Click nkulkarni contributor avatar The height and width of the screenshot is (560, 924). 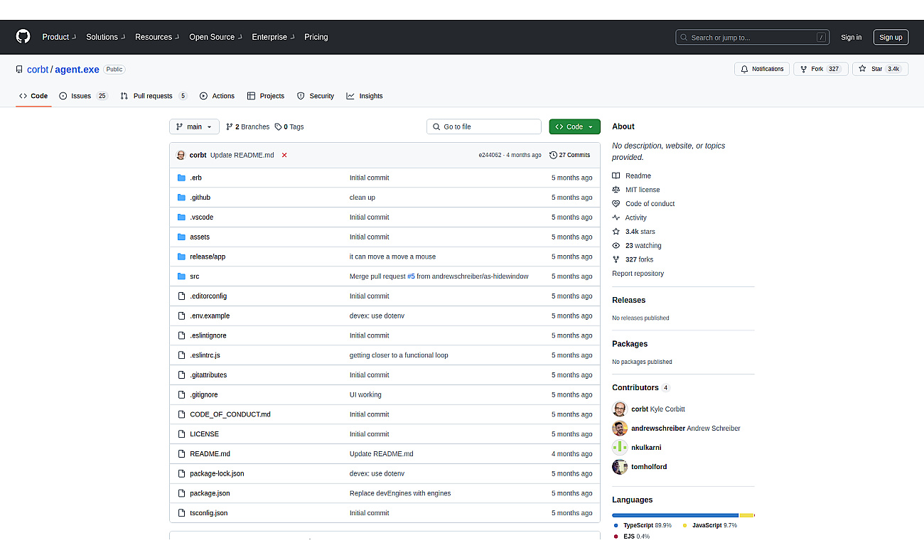(620, 448)
